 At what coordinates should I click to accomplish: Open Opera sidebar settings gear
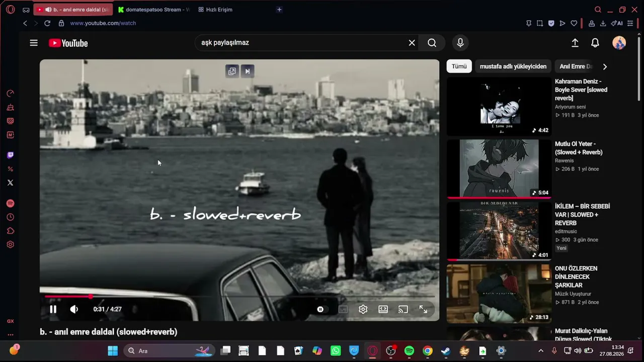(x=11, y=245)
